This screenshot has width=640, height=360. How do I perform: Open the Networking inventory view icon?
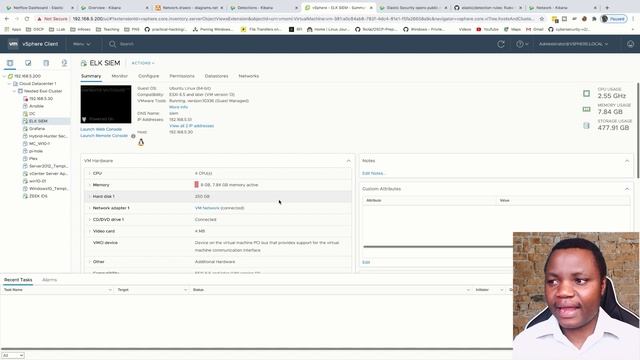(x=64, y=63)
